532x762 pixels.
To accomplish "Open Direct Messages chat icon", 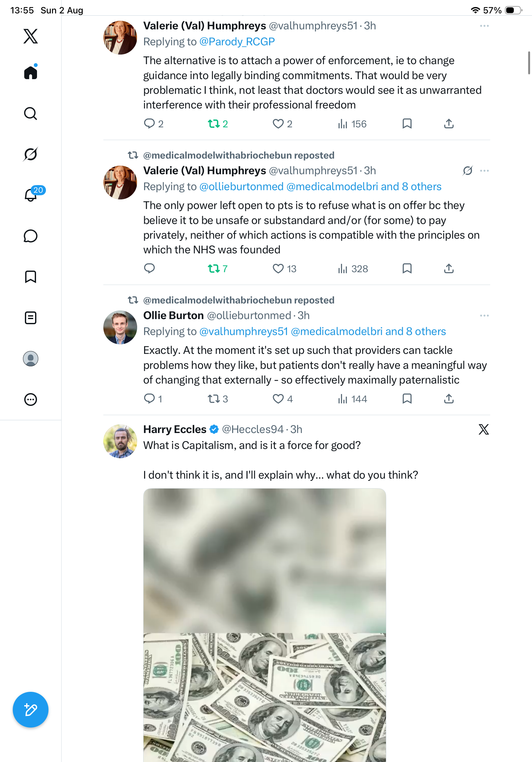I will (31, 236).
